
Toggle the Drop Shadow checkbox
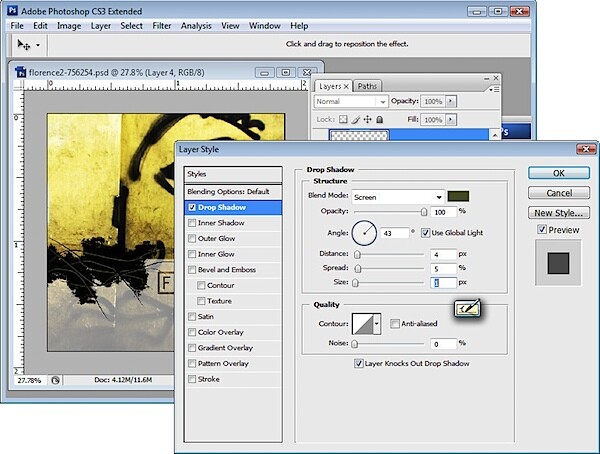(192, 207)
